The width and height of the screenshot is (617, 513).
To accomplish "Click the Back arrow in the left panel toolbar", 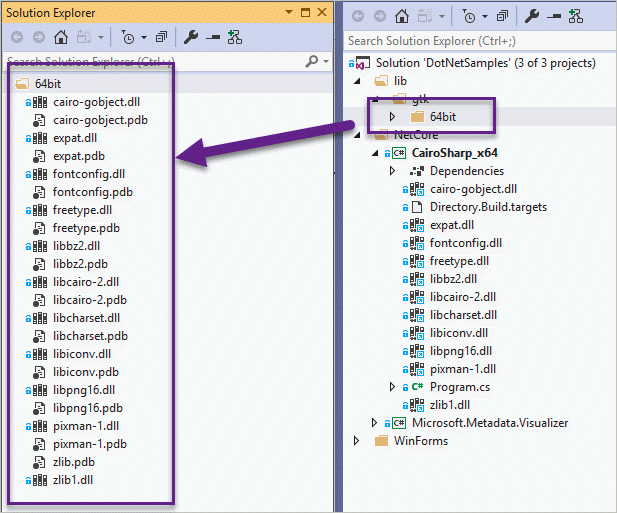I will pyautogui.click(x=17, y=37).
